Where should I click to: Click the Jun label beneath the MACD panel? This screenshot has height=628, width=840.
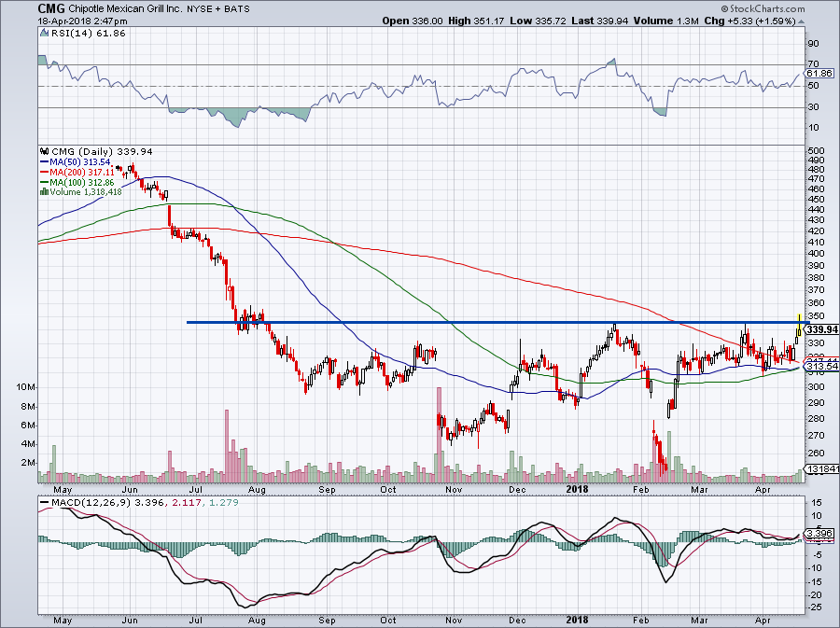130,621
